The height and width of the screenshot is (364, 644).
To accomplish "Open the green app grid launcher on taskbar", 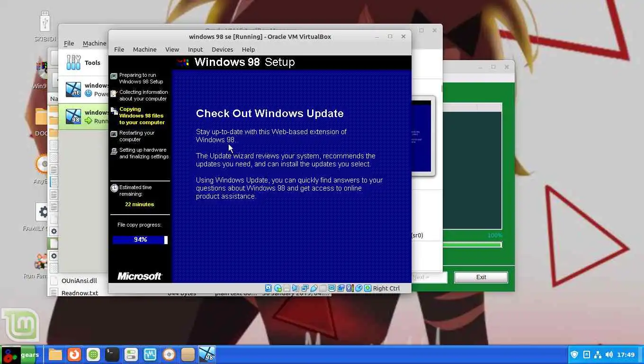I will click(x=93, y=355).
